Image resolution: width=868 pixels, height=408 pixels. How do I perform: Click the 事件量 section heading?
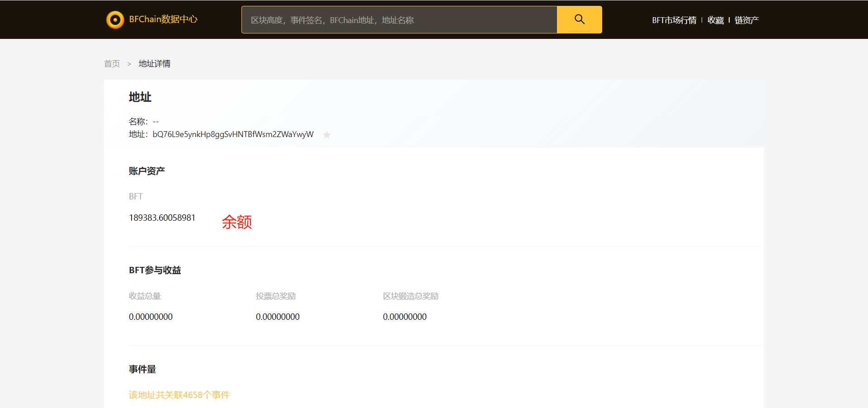point(142,369)
